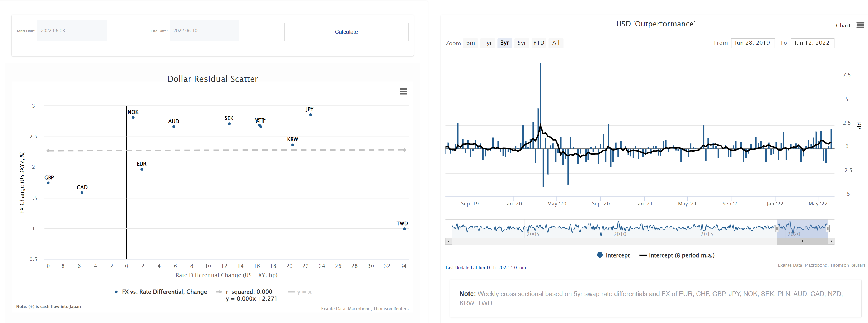Click the left arrow on the navigator scrollbar

pos(448,241)
